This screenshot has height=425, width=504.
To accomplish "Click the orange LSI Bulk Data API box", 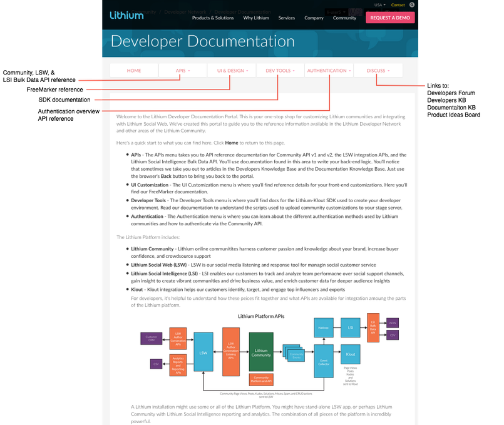I will (x=373, y=327).
